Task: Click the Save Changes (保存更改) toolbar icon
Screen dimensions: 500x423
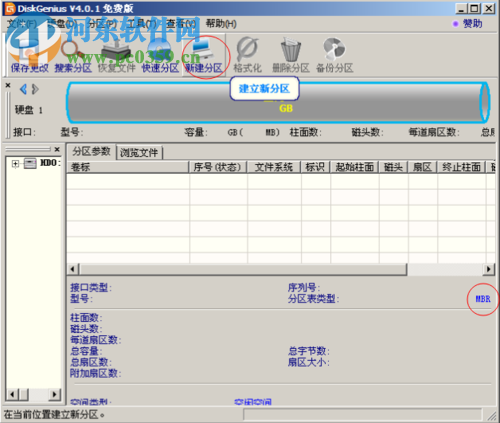Action: coord(29,55)
